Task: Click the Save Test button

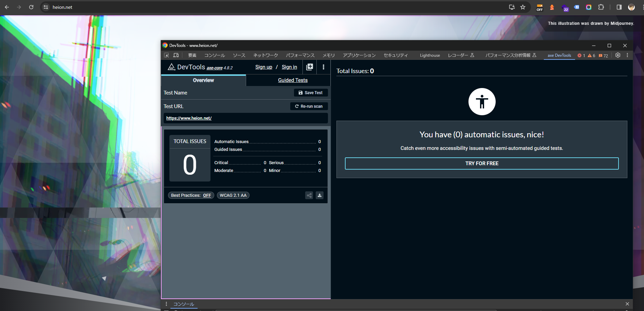Action: (x=311, y=93)
